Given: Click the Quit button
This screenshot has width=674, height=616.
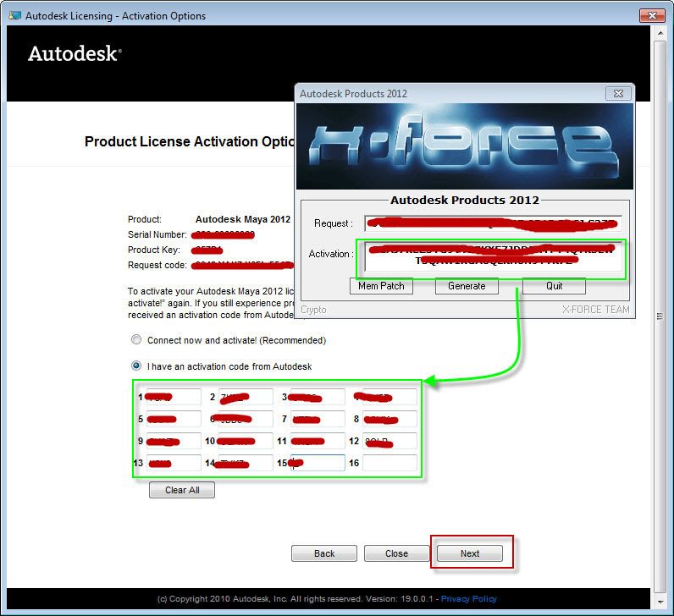Looking at the screenshot, I should [554, 286].
